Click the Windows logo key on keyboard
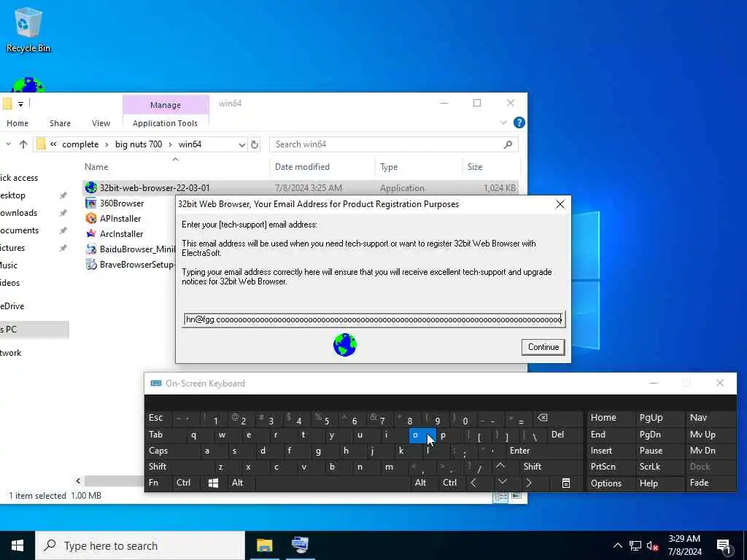This screenshot has width=747, height=560. coord(213,483)
